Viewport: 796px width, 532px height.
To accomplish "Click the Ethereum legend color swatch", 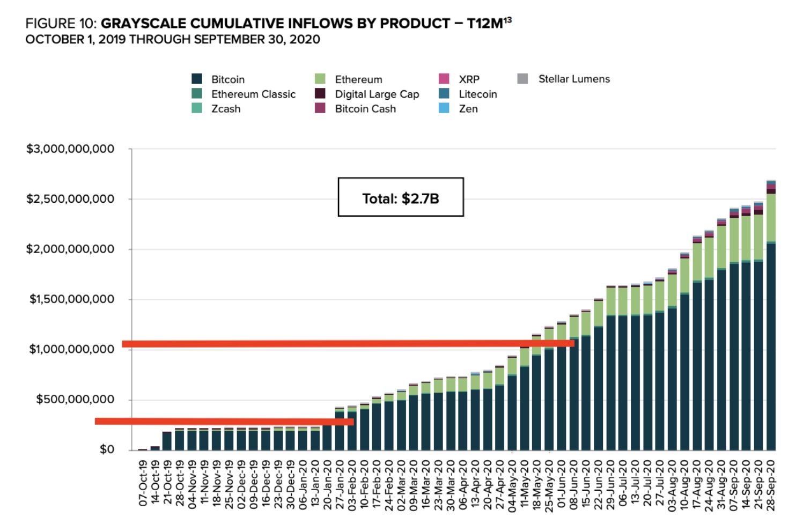I will pos(320,79).
